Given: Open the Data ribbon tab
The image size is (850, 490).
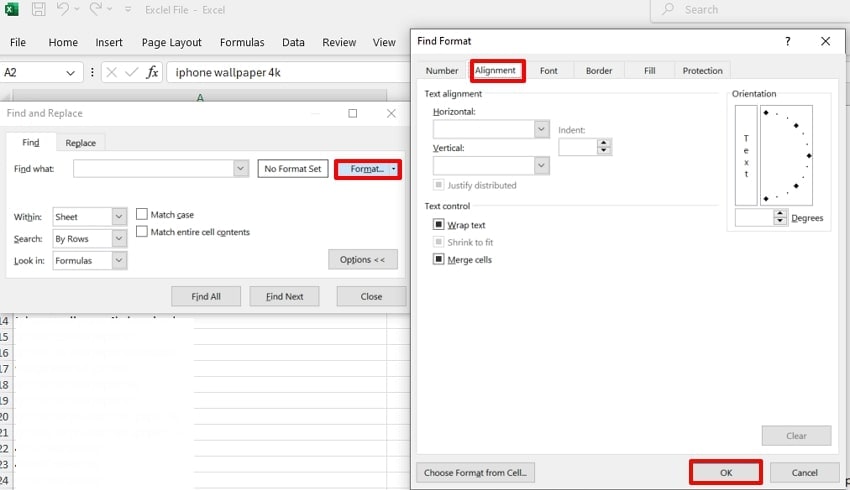Looking at the screenshot, I should pos(293,42).
